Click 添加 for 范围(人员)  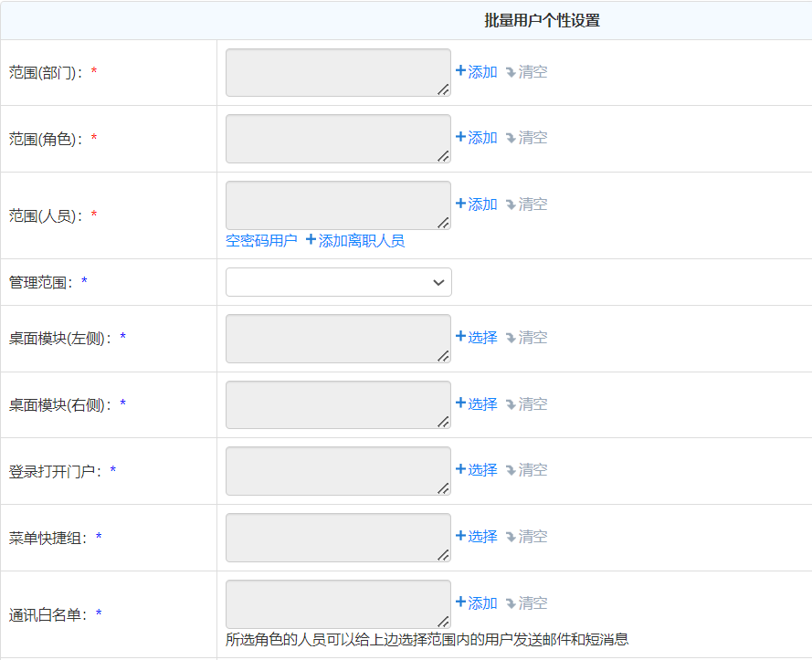476,204
